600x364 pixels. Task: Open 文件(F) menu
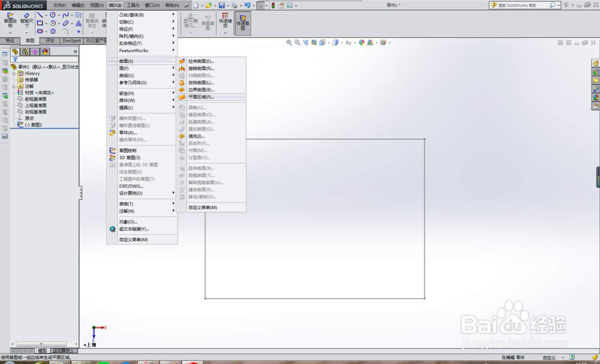[59, 5]
